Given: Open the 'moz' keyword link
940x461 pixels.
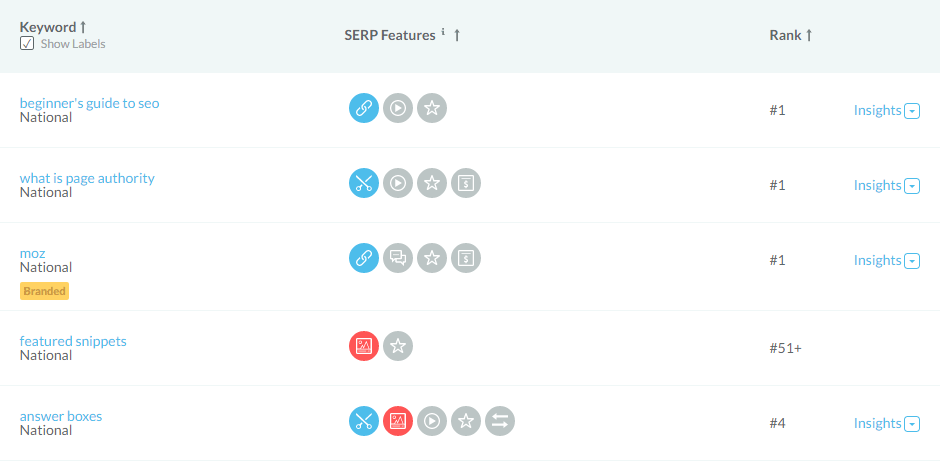Looking at the screenshot, I should (x=33, y=253).
